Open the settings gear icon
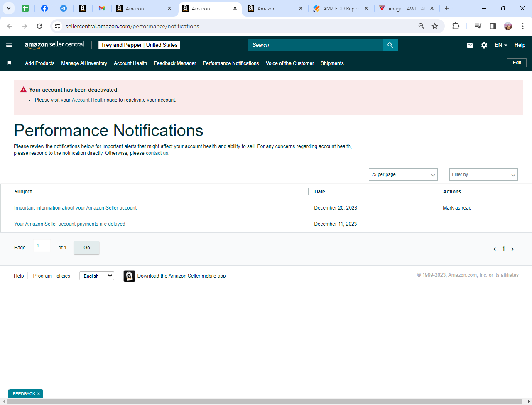Screen dimensions: 532x405 pyautogui.click(x=484, y=45)
